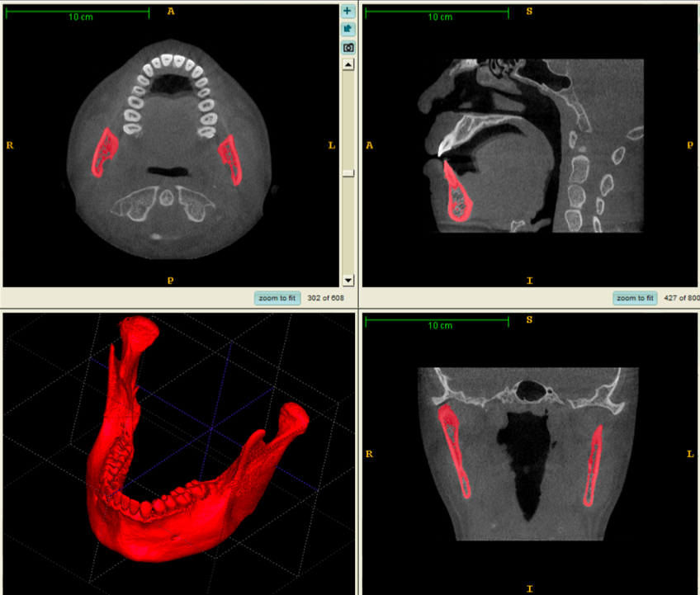Click the axial slice slider thumb

coord(348,173)
